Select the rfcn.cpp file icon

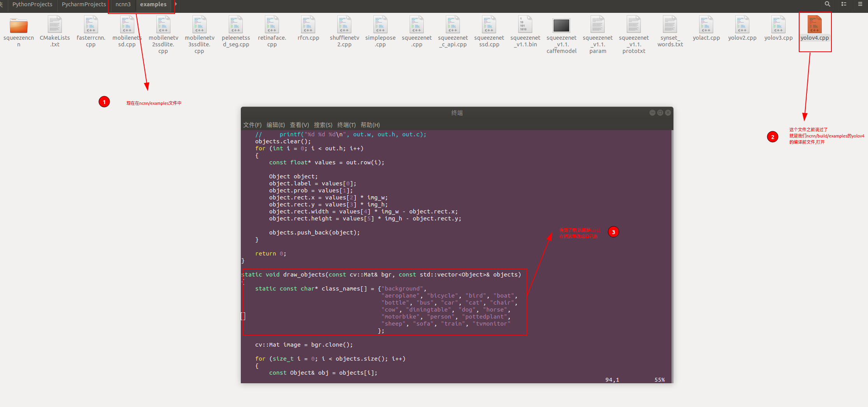308,25
